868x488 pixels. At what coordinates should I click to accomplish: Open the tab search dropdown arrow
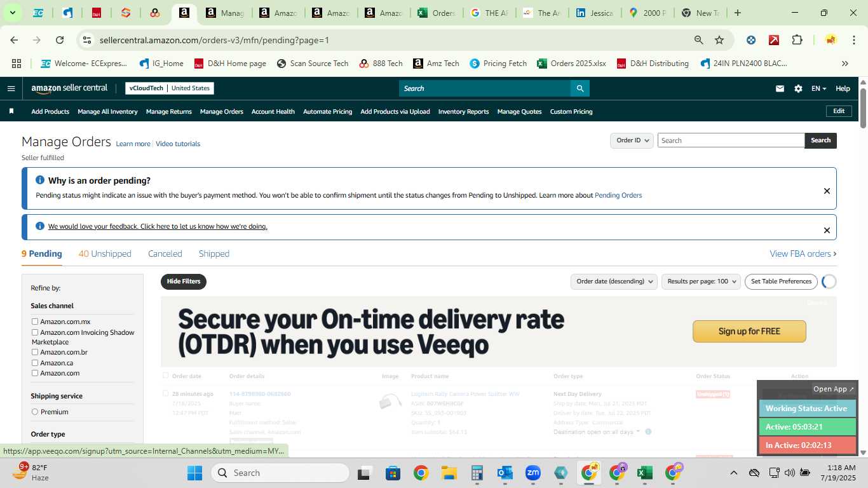tap(12, 13)
